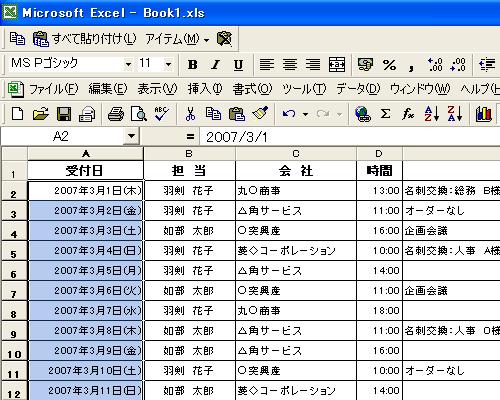The height and width of the screenshot is (400, 500).
Task: Open the 書式(O) menu
Action: tap(252, 89)
